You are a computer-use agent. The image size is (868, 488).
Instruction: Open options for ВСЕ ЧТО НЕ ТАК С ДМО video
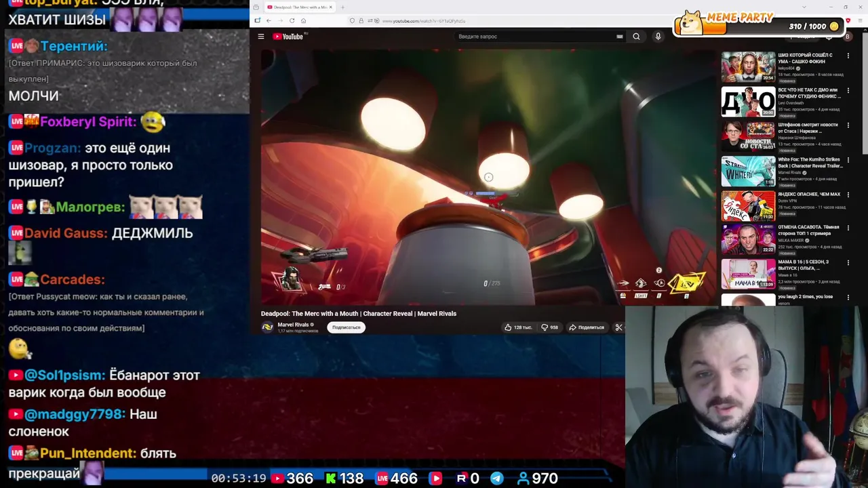point(848,91)
